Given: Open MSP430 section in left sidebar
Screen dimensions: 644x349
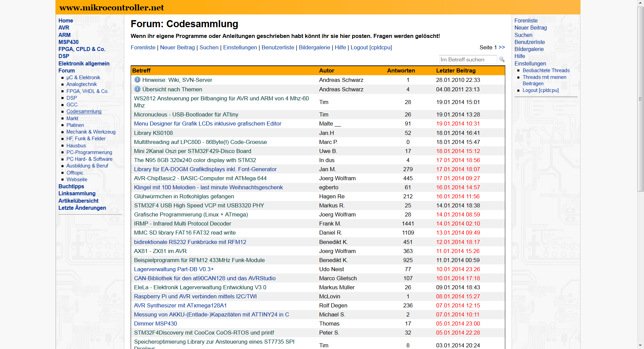Looking at the screenshot, I should [69, 42].
